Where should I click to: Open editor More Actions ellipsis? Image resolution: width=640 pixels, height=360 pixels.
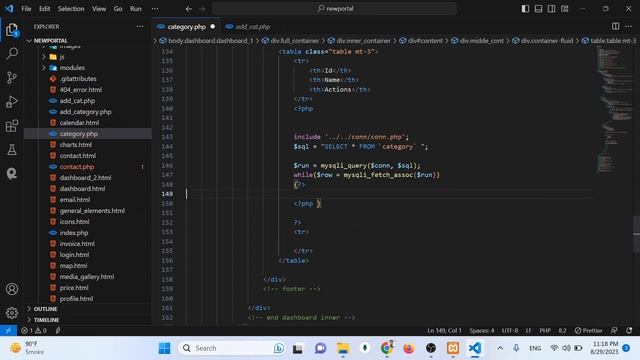[x=629, y=27]
